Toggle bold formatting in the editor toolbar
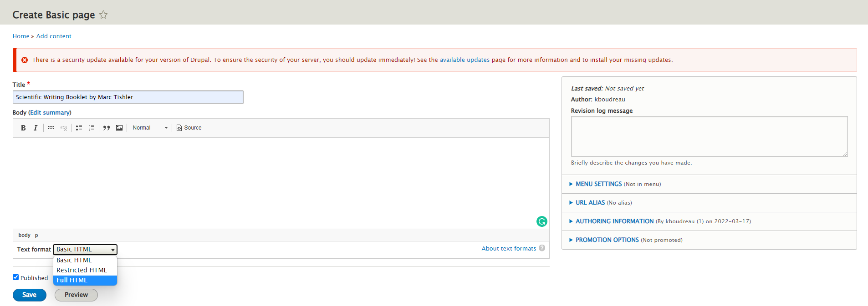Viewport: 868px width, 306px height. (23, 128)
